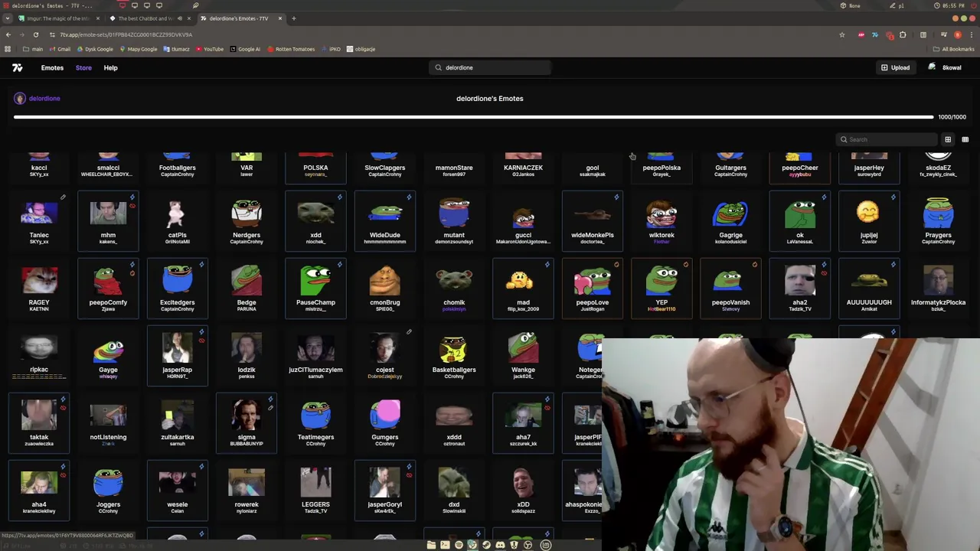Select the Bedge emote
The width and height of the screenshot is (980, 551).
point(247,288)
